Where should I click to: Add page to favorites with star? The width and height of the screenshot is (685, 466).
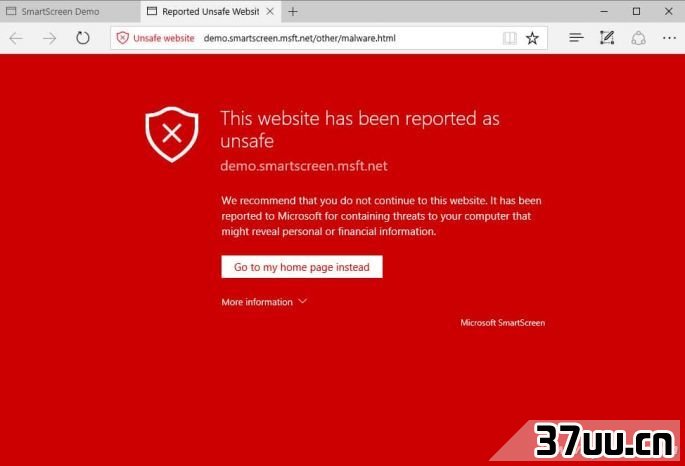coord(532,38)
